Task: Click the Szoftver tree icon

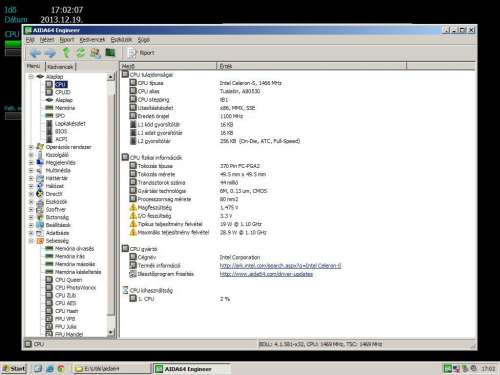Action: (x=40, y=209)
